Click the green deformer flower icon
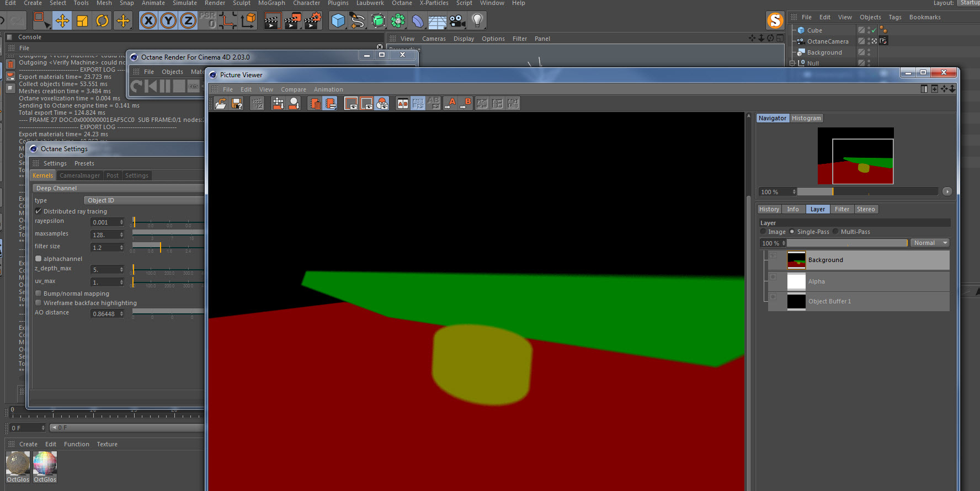The width and height of the screenshot is (980, 491). pos(398,21)
